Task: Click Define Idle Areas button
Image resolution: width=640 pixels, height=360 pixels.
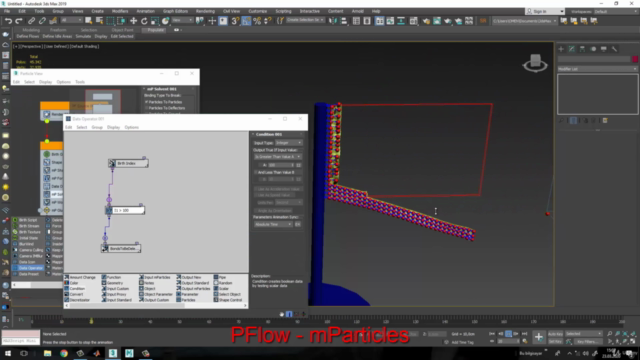Action: tap(57, 36)
